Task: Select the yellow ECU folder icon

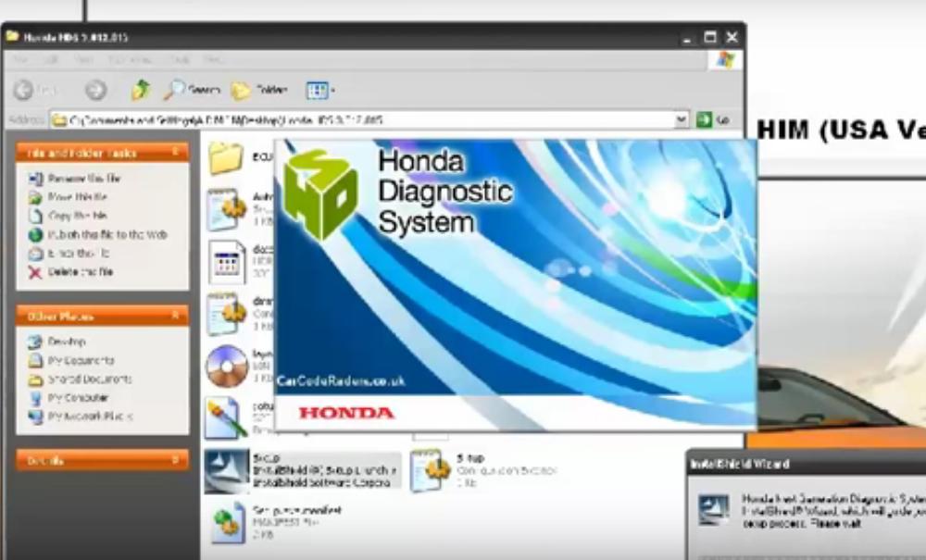Action: tap(226, 158)
